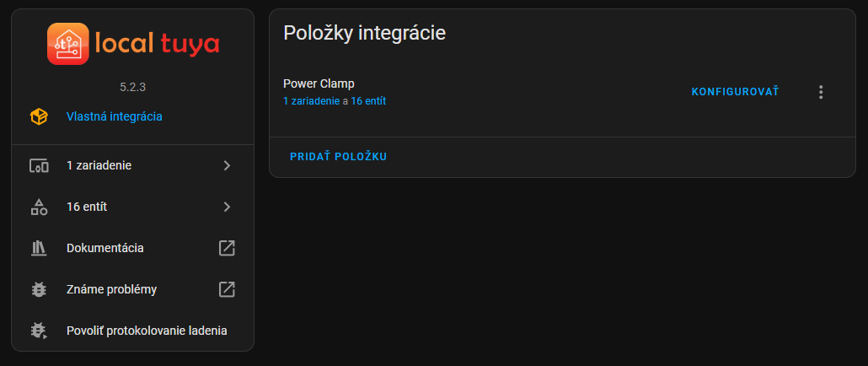Click the Dokumentácia books icon

[x=39, y=248]
